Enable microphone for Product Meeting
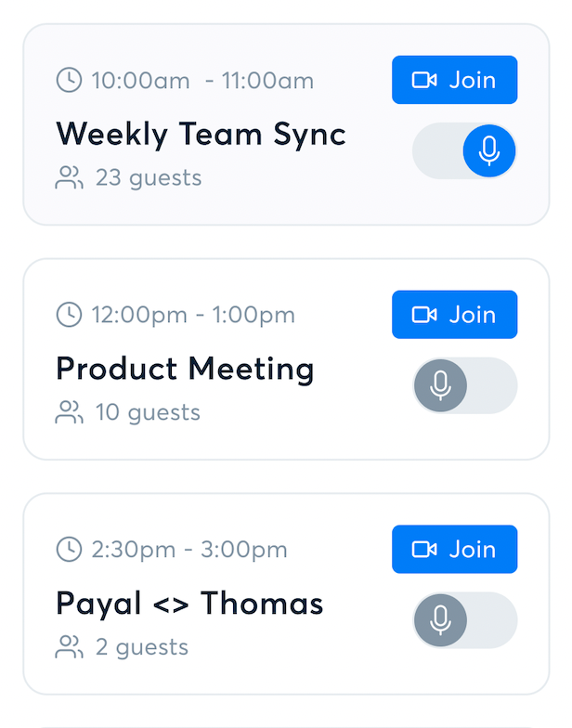The height and width of the screenshot is (728, 572). (465, 385)
